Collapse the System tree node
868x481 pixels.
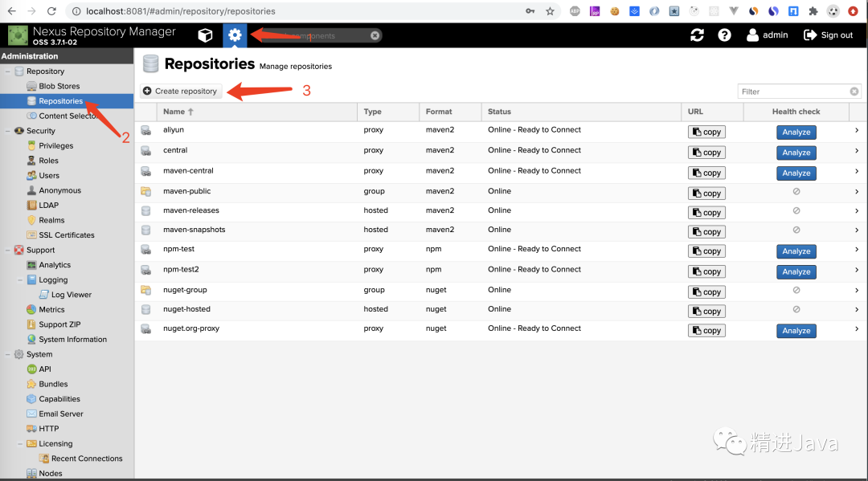[8, 354]
